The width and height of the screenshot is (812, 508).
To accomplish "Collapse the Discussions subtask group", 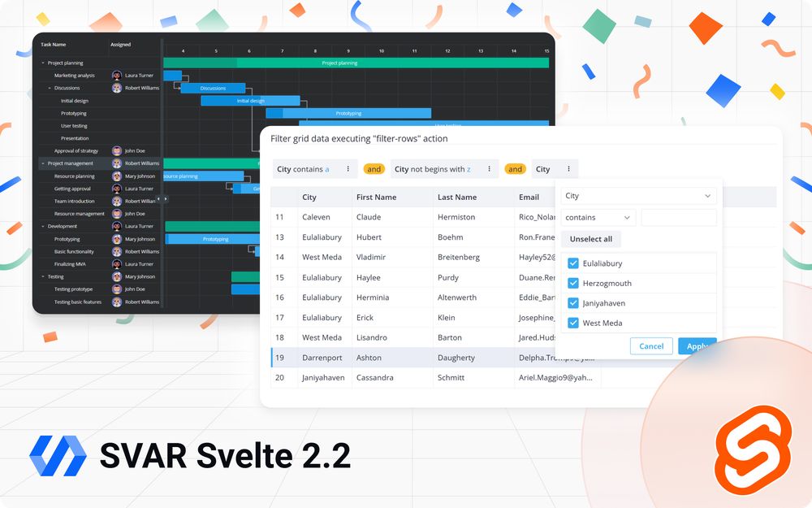I will click(50, 88).
